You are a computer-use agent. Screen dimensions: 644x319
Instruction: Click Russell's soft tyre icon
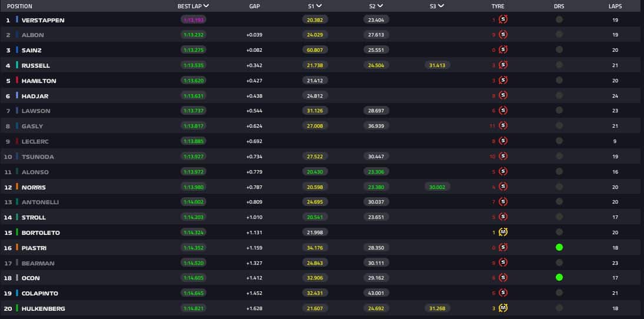click(x=503, y=65)
